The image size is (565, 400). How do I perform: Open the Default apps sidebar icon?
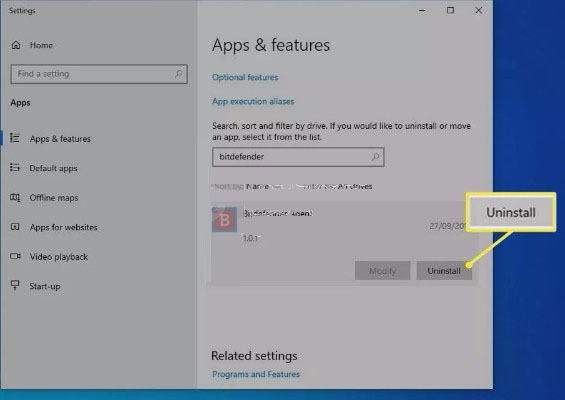15,168
